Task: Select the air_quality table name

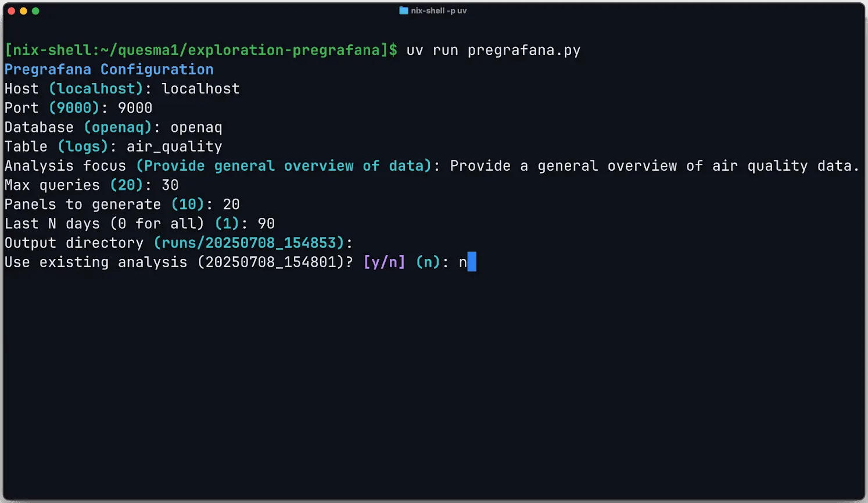Action: coord(174,146)
